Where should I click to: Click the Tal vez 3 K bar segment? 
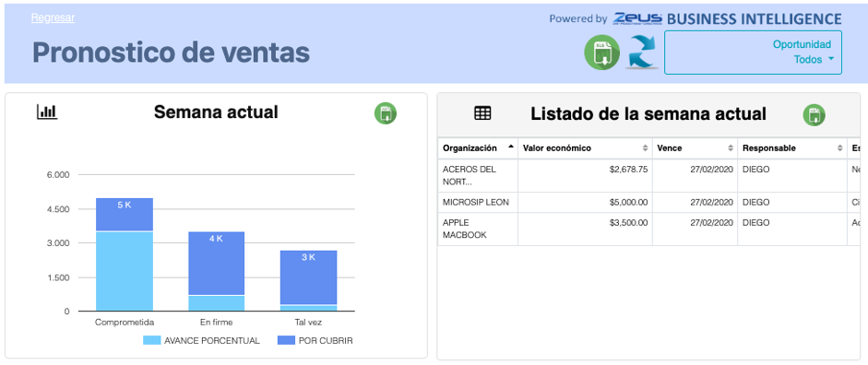point(309,277)
